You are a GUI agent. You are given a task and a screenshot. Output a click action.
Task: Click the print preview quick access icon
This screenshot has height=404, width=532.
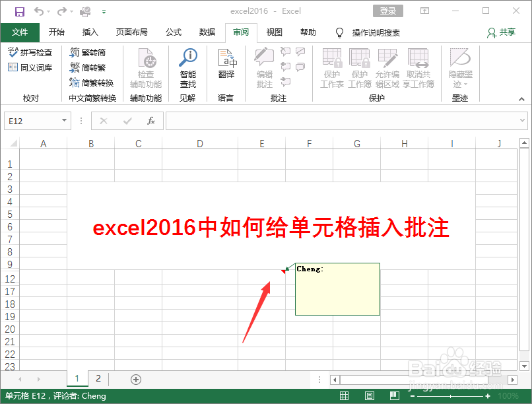(85, 12)
